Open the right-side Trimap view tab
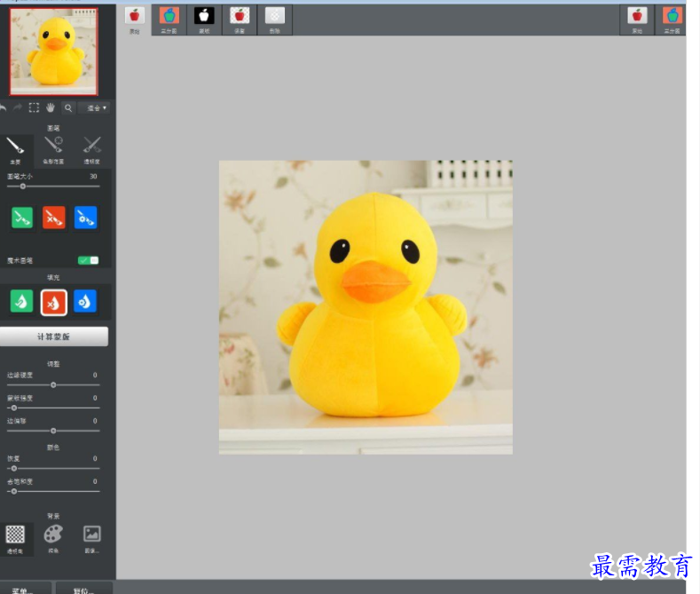The image size is (700, 594). pyautogui.click(x=672, y=20)
